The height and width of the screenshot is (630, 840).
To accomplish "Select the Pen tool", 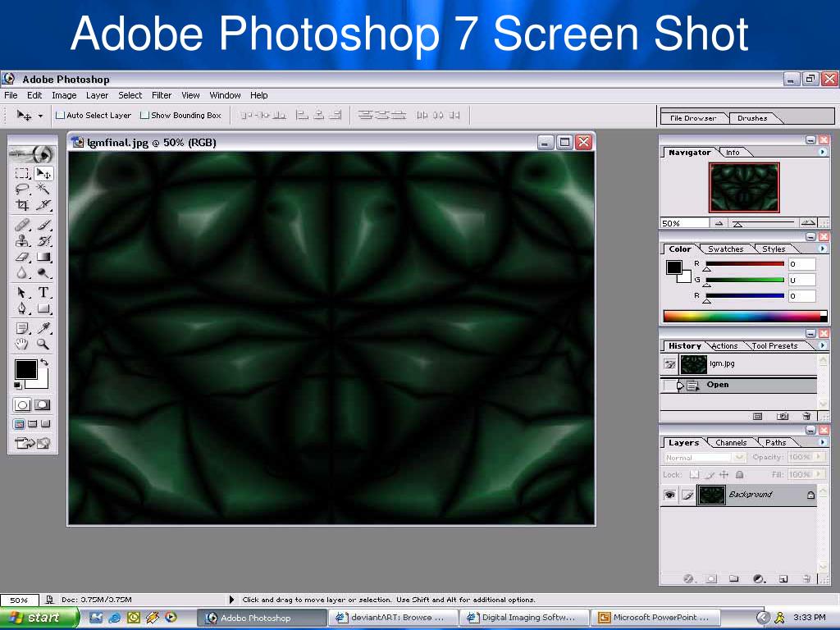I will pyautogui.click(x=22, y=308).
